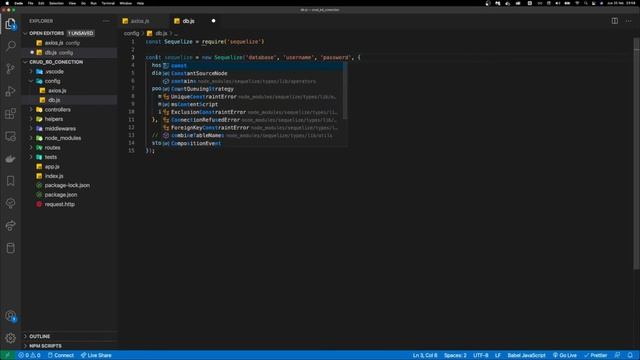Collapse the CRUD_BD_CONECTION project section
The width and height of the screenshot is (640, 360).
point(26,62)
